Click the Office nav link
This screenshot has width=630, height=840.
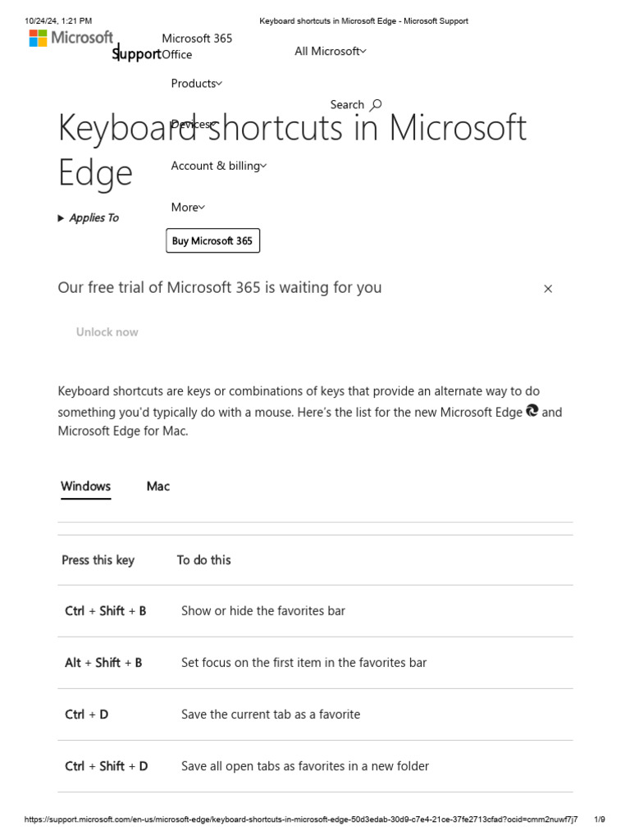176,55
